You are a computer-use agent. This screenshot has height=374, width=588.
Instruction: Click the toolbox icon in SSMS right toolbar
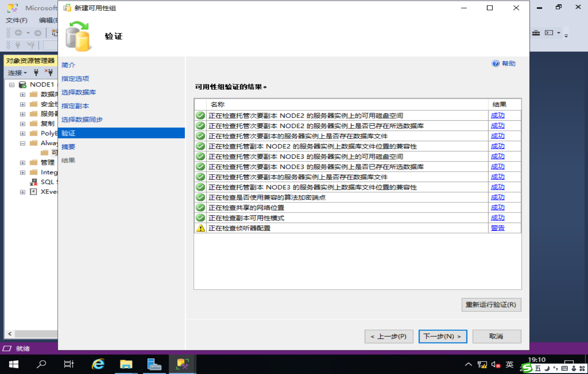pyautogui.click(x=536, y=33)
